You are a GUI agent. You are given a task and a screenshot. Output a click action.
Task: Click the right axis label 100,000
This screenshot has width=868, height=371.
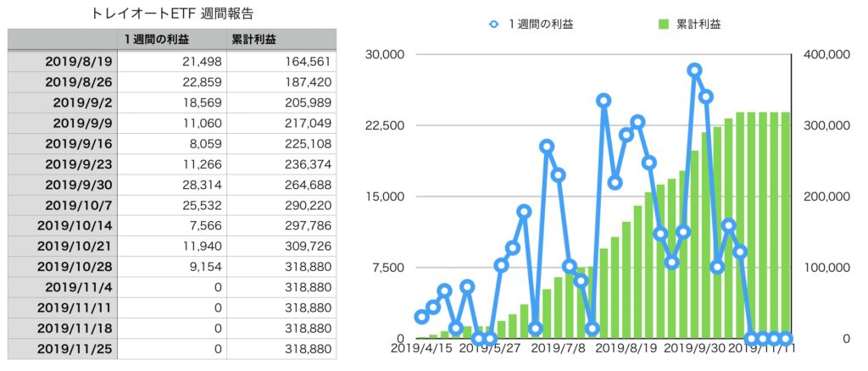click(826, 268)
